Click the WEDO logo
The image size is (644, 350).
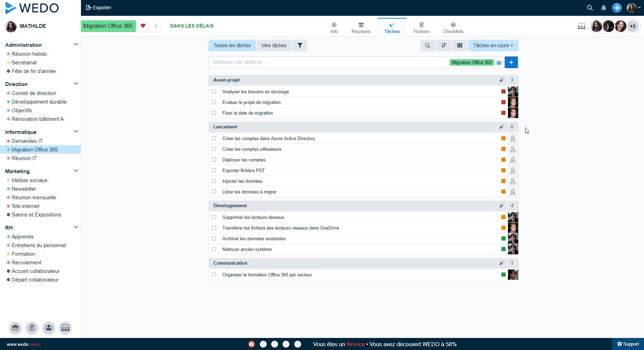(32, 8)
